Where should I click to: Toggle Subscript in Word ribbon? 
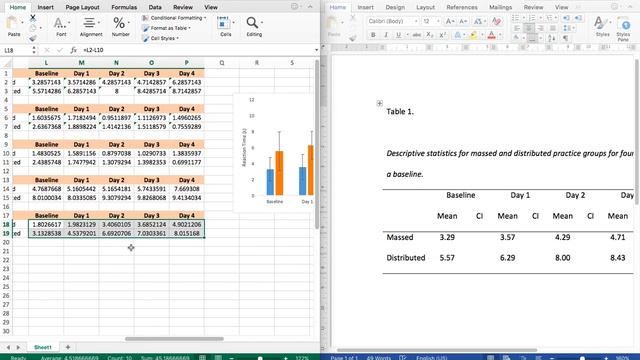coord(429,35)
